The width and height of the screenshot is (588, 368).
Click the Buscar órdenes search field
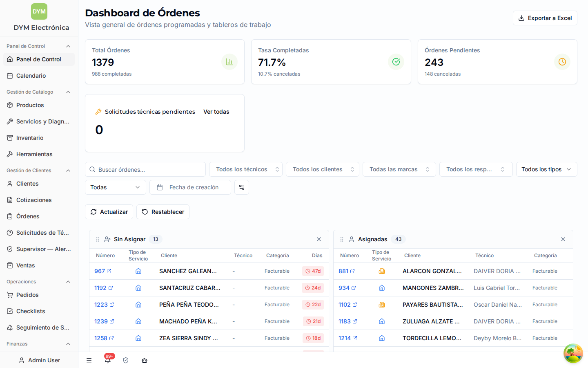pos(145,169)
